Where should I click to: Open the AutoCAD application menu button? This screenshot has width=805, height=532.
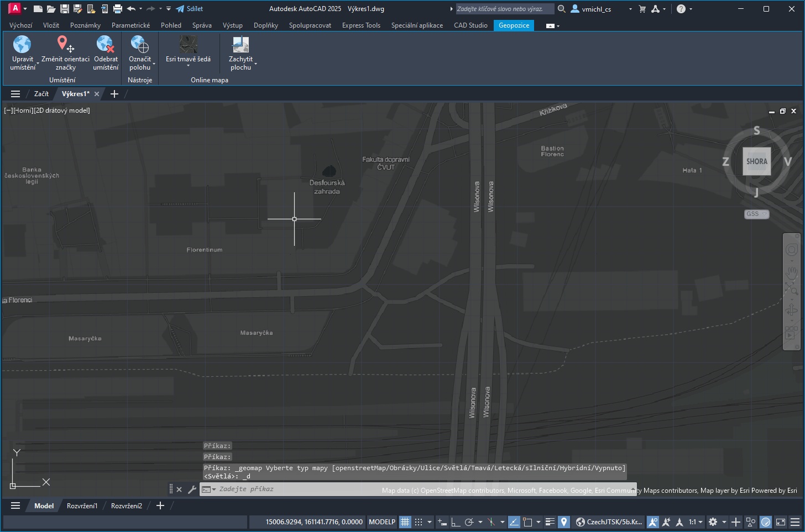click(15, 8)
